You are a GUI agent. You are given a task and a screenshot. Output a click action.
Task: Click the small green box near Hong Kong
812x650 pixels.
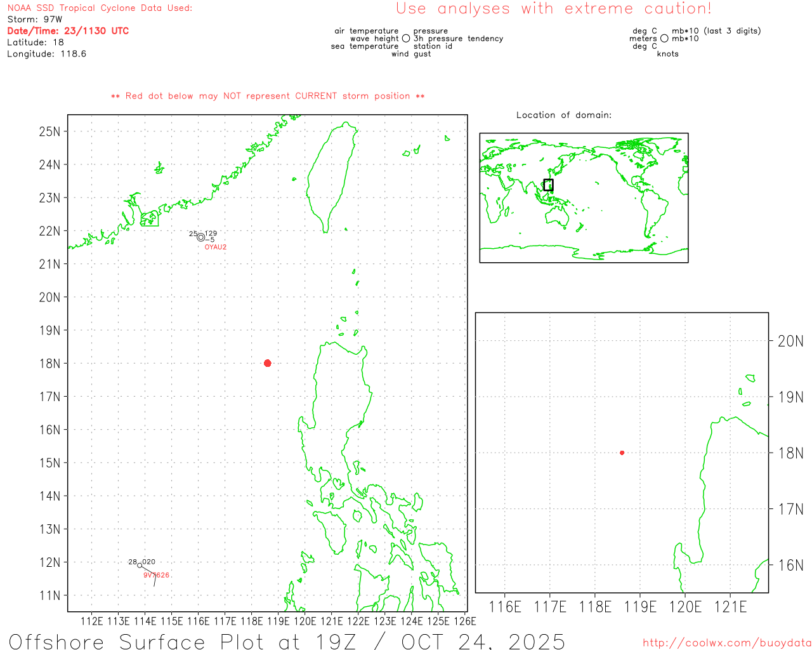pos(150,219)
